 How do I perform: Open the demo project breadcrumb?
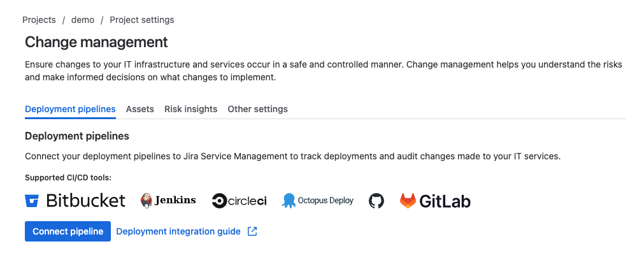[x=83, y=20]
